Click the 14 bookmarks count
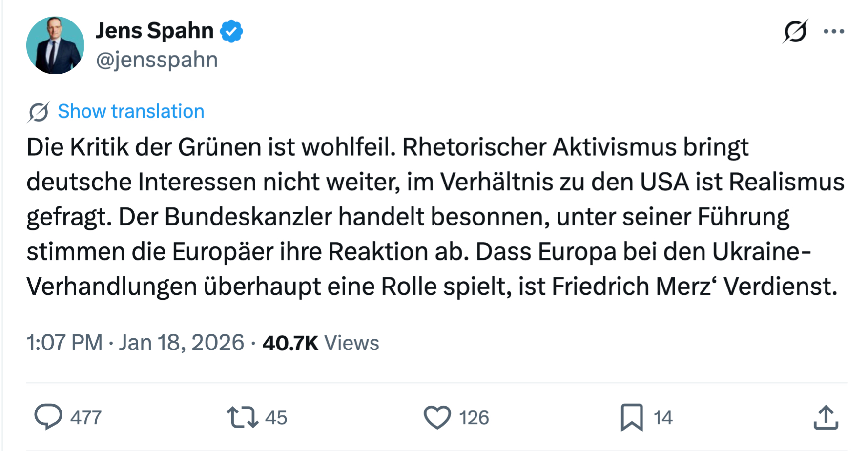Viewport: 868px width, 451px height. click(x=663, y=418)
